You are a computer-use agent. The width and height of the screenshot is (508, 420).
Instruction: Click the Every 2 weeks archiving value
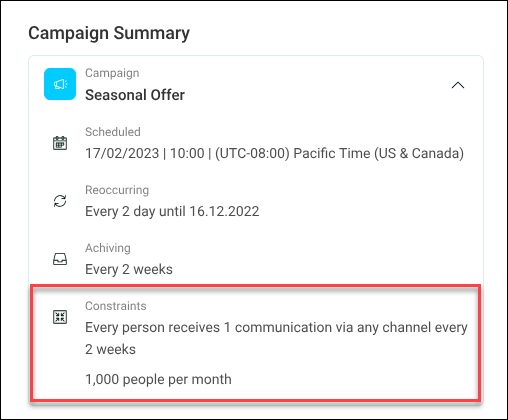tap(129, 269)
